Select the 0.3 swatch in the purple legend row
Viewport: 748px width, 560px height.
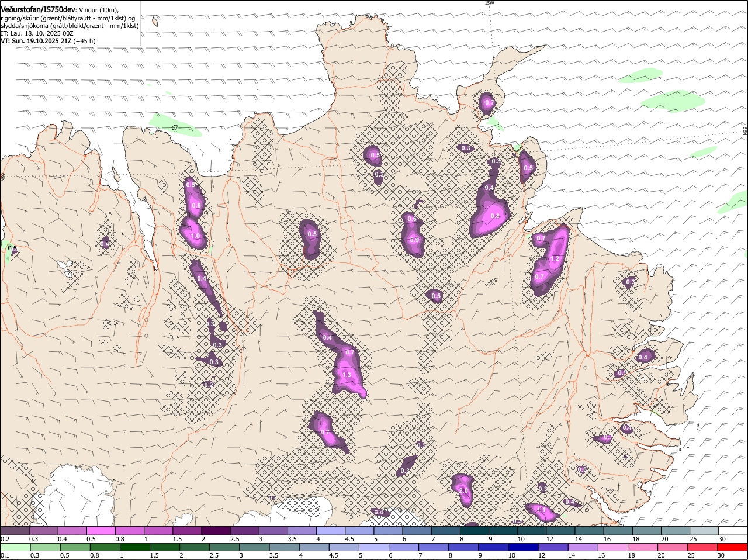pos(43,531)
